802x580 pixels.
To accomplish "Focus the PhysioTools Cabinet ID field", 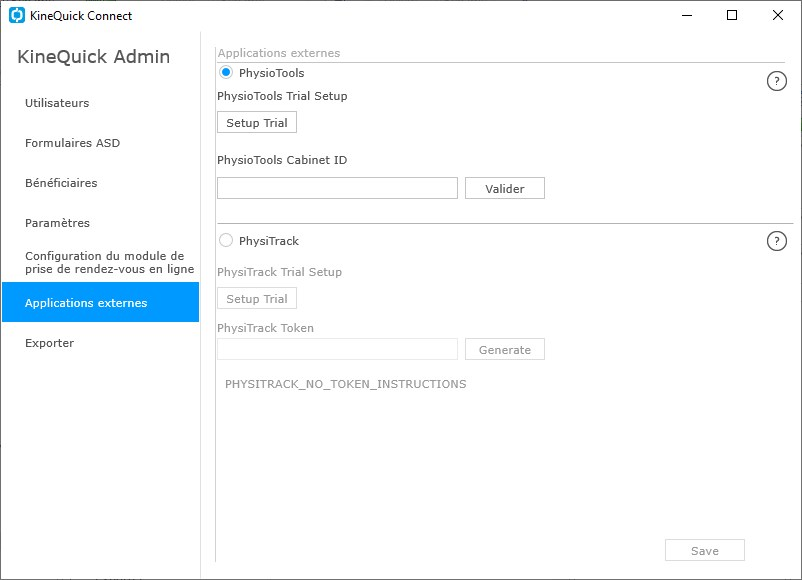I will [338, 188].
